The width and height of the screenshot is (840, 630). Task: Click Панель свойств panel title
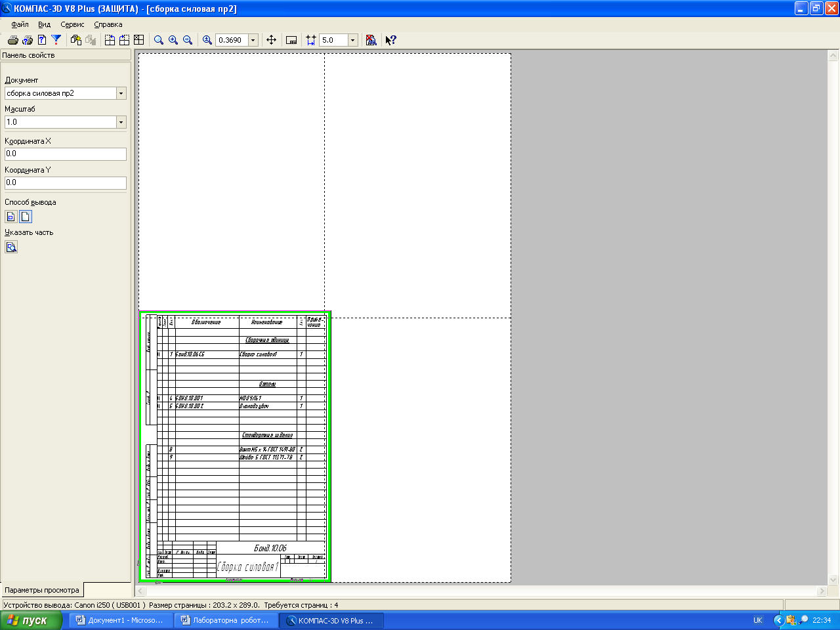28,55
